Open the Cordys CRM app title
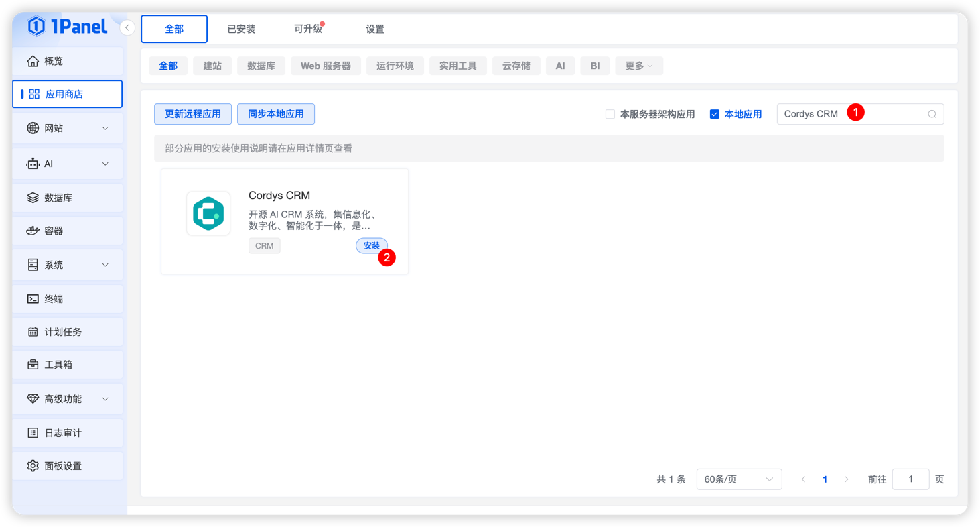 pyautogui.click(x=279, y=196)
